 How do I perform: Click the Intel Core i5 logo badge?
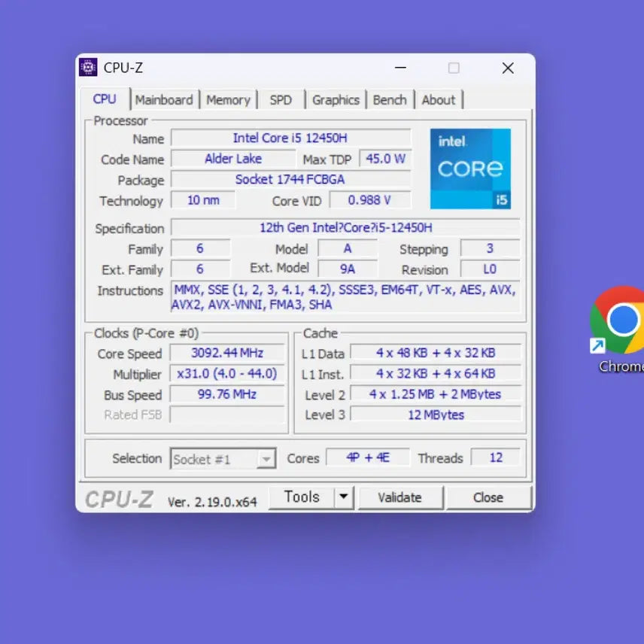click(x=470, y=169)
